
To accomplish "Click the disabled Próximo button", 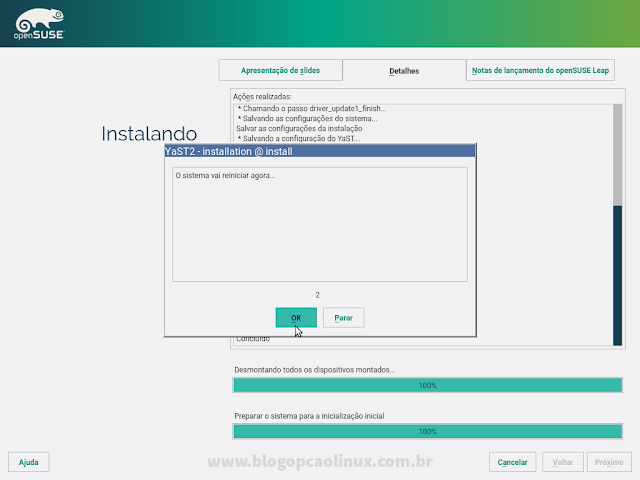I will 609,462.
